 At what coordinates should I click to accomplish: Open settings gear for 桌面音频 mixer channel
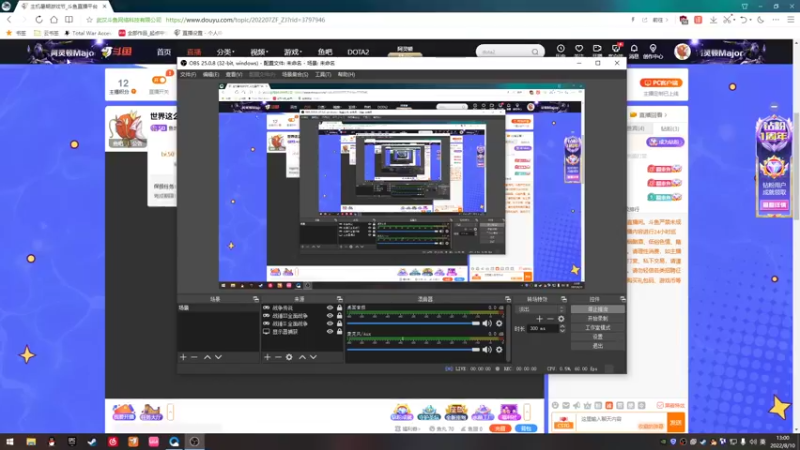(499, 323)
